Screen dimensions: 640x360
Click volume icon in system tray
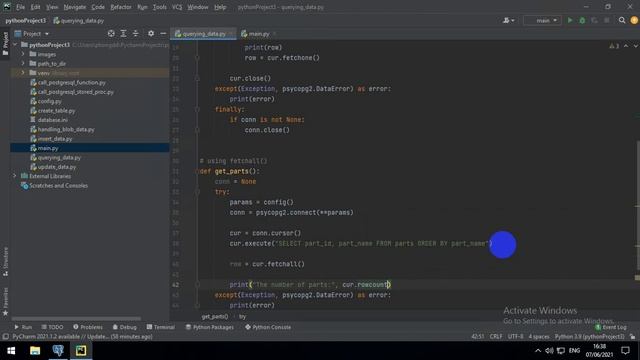pyautogui.click(x=549, y=351)
